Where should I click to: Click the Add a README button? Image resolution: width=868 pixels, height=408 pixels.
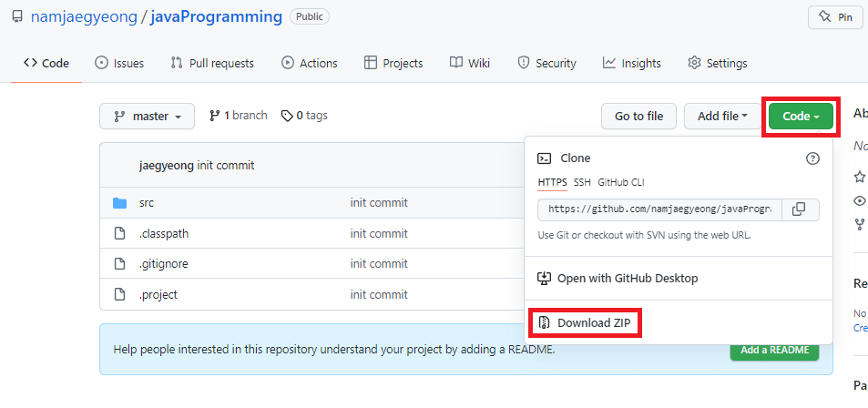point(774,350)
